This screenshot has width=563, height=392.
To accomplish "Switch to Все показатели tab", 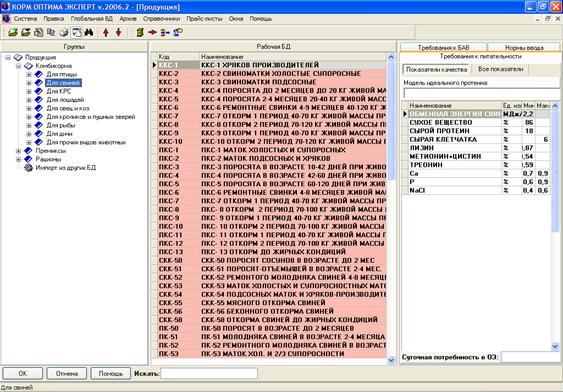I will [x=501, y=69].
